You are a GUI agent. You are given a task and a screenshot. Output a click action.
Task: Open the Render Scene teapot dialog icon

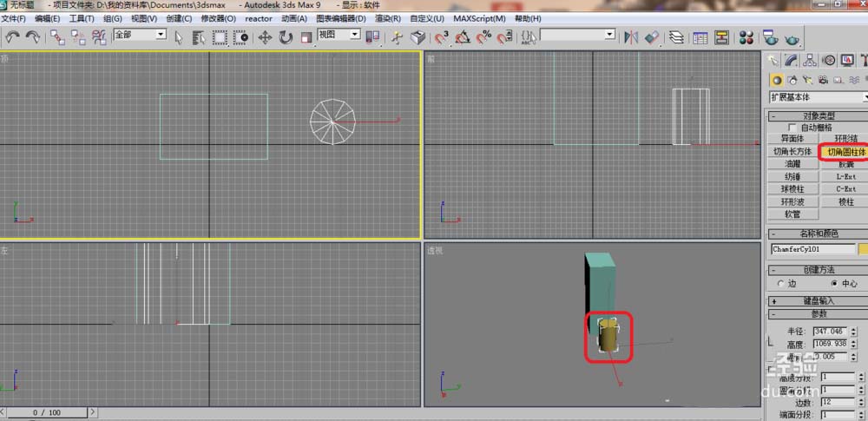point(770,37)
